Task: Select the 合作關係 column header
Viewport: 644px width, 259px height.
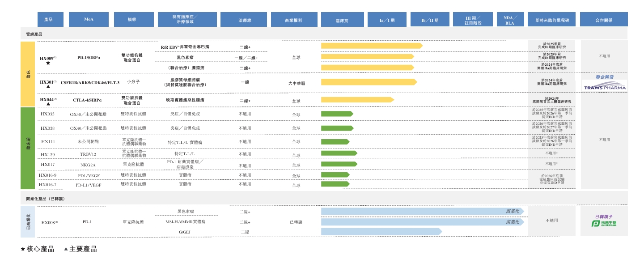Action: (x=605, y=19)
